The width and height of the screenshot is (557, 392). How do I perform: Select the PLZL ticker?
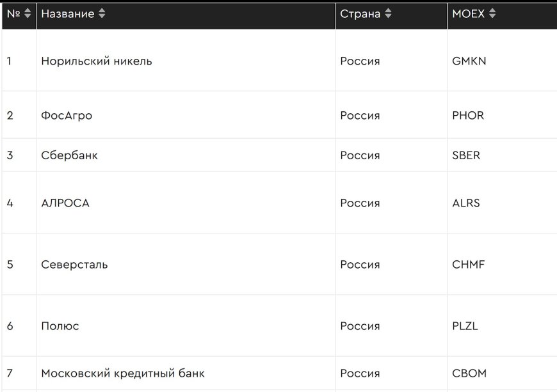click(465, 326)
